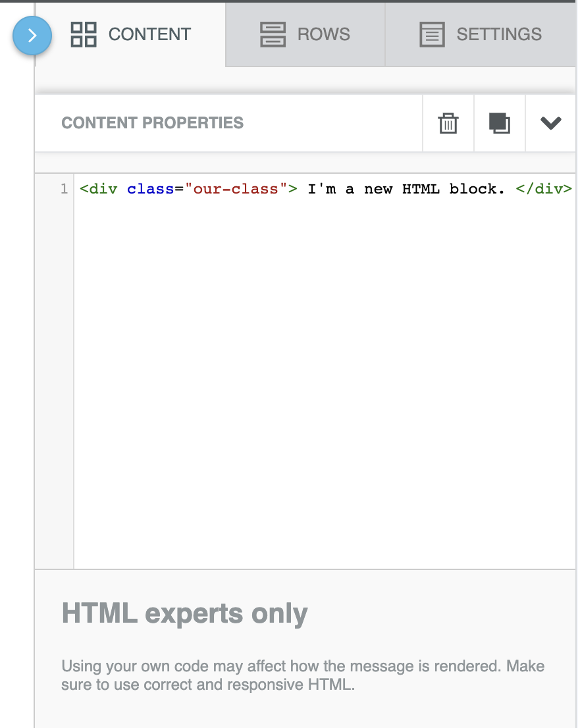
Task: Collapse Content Properties with chevron down
Action: click(x=550, y=123)
